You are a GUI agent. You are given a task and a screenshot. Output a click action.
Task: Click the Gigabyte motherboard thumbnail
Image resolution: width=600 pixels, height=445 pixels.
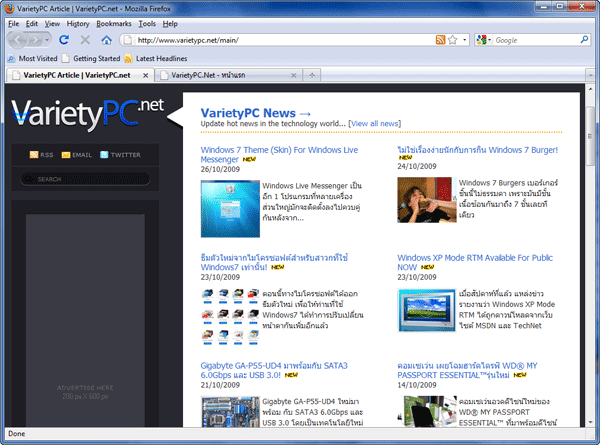[230, 411]
